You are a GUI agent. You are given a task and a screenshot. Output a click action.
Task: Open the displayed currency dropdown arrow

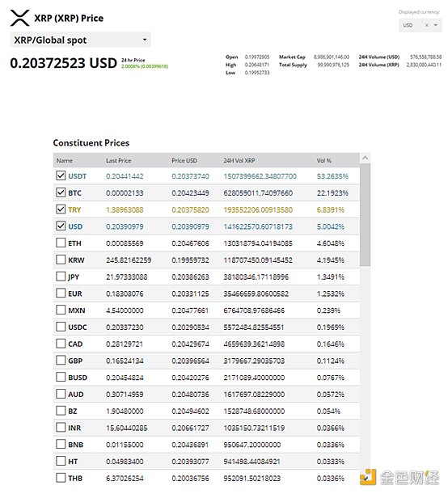click(436, 25)
